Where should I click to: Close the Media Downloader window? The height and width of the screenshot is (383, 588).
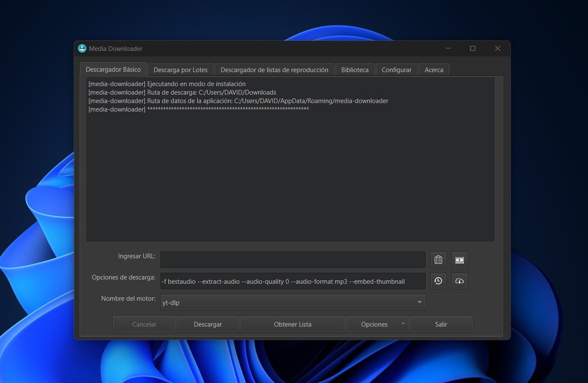pos(497,48)
